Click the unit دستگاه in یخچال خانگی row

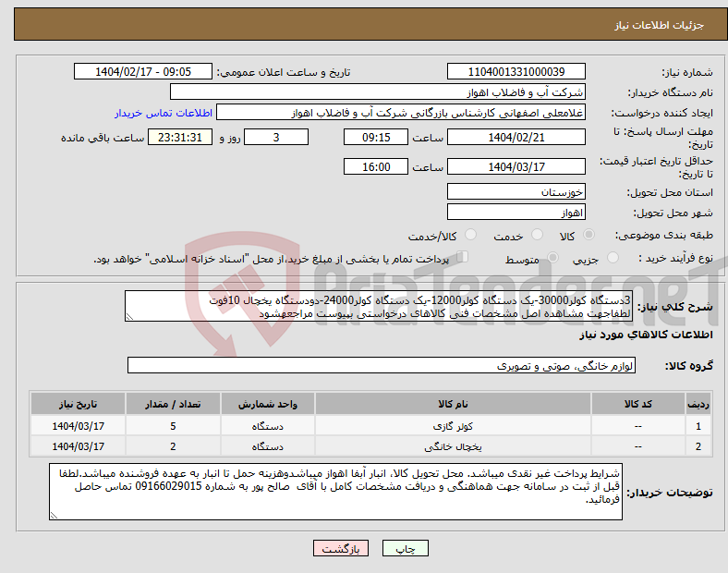pos(267,446)
